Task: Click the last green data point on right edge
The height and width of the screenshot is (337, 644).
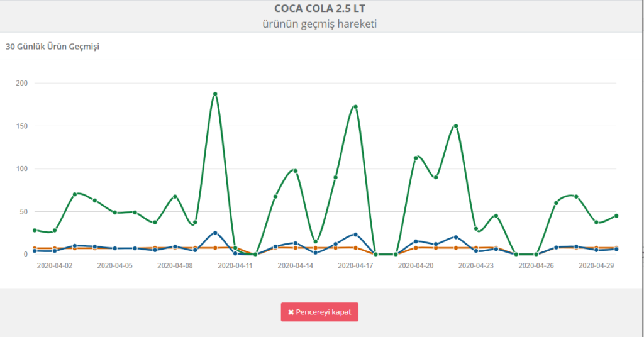Action: pyautogui.click(x=616, y=216)
